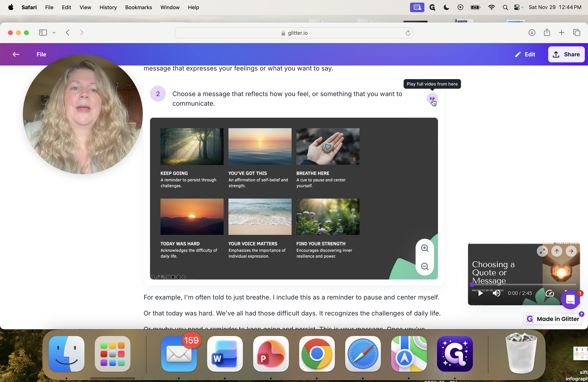
Task: Open the History menu
Action: point(108,7)
